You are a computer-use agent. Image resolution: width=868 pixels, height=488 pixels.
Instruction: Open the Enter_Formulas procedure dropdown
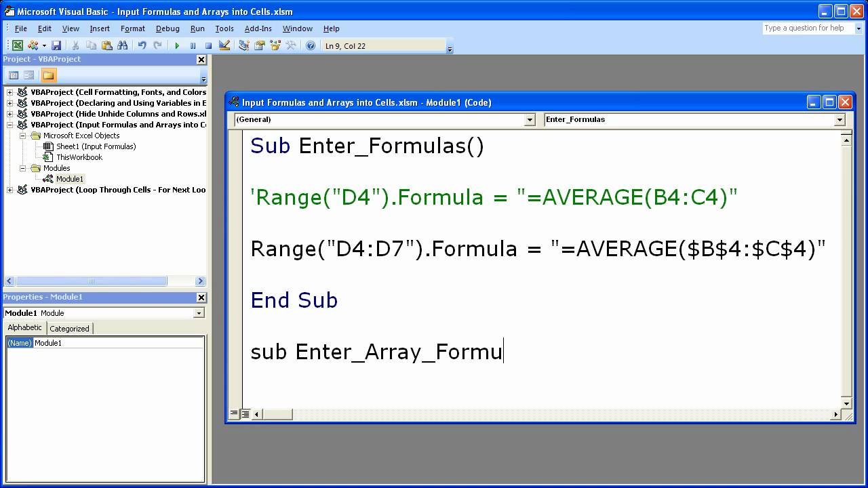[x=840, y=120]
